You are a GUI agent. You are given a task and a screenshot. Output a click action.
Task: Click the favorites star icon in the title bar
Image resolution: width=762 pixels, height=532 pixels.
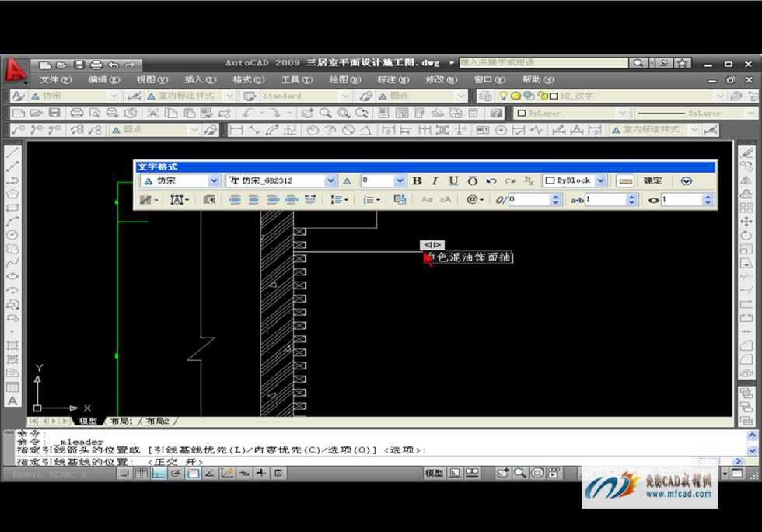683,63
